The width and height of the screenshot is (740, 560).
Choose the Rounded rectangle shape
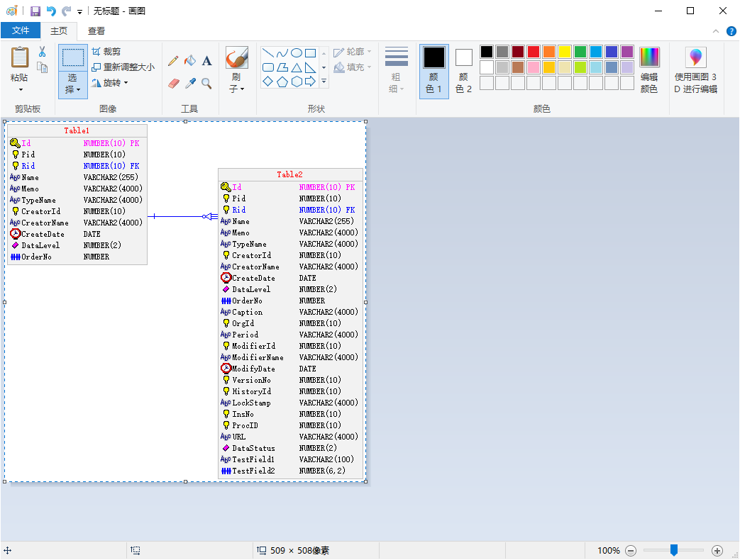click(267, 67)
